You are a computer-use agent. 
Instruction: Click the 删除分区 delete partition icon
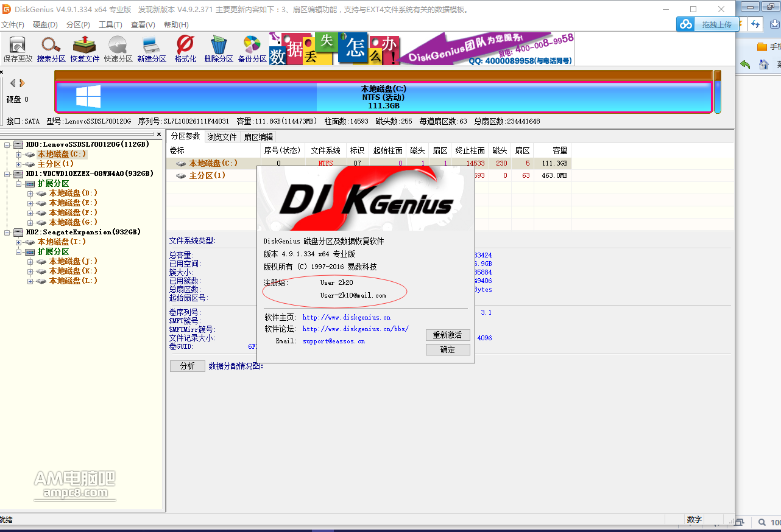219,49
